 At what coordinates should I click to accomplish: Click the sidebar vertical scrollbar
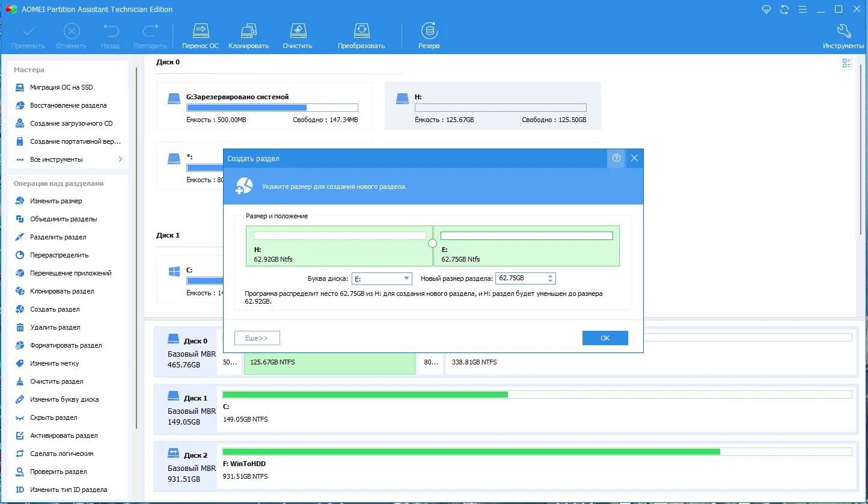[x=136, y=247]
